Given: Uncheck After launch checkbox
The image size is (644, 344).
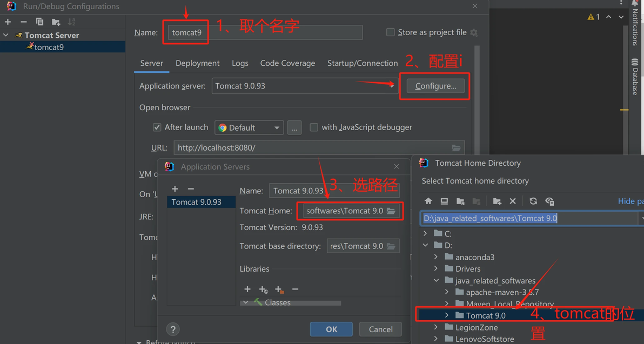Looking at the screenshot, I should (x=157, y=127).
